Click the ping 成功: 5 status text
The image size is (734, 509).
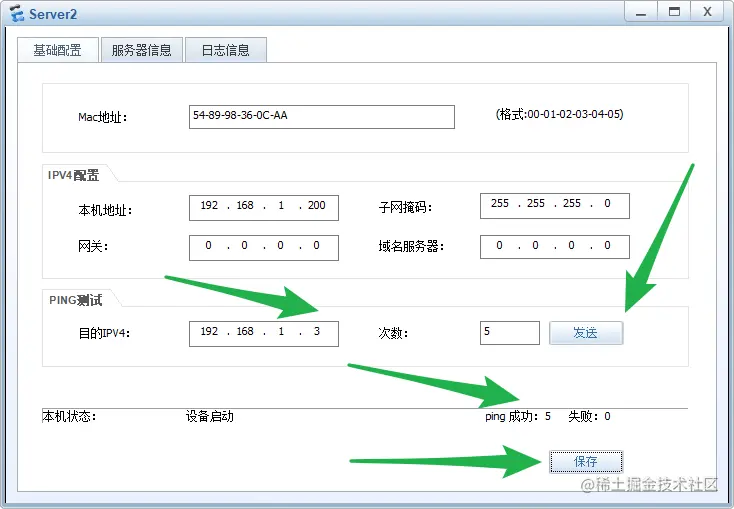pyautogui.click(x=518, y=416)
